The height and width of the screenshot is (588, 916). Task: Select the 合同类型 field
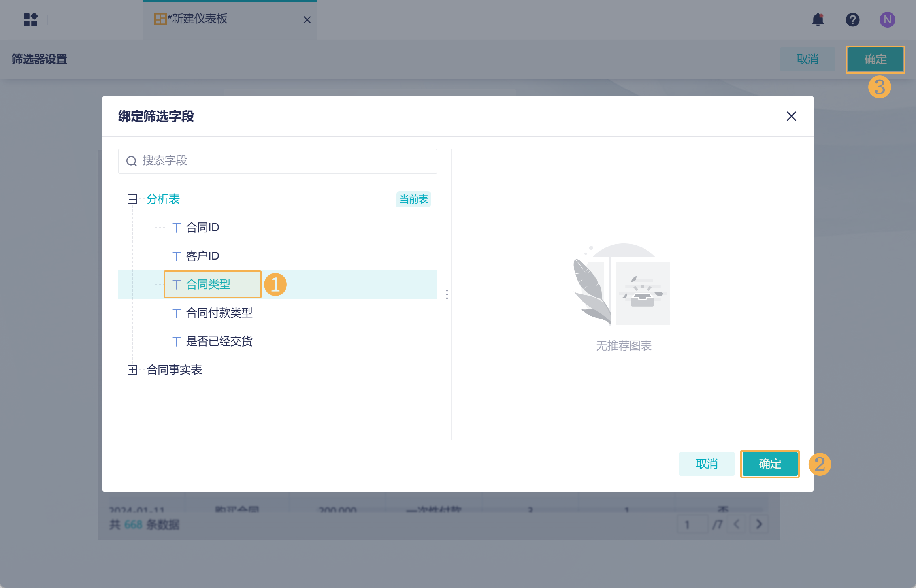(x=208, y=285)
